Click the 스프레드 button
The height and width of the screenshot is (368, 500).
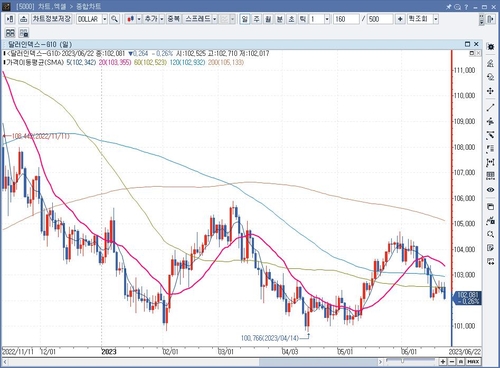(197, 19)
